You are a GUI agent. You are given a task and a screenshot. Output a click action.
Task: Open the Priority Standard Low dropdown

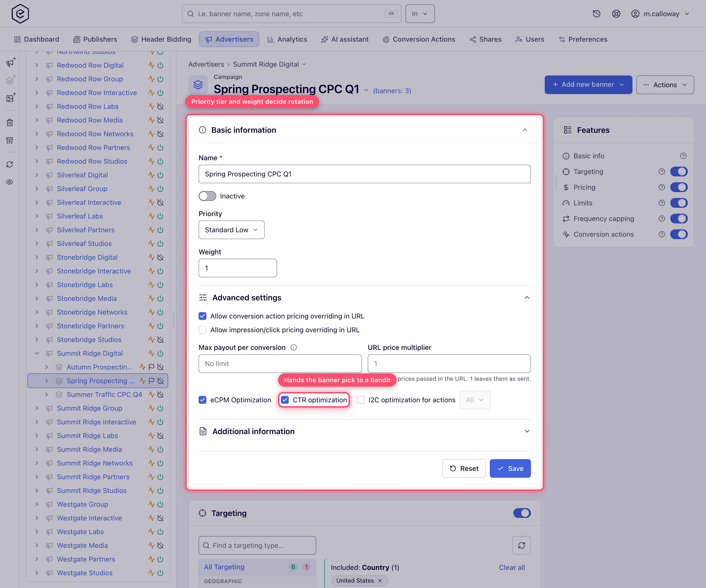click(x=231, y=230)
